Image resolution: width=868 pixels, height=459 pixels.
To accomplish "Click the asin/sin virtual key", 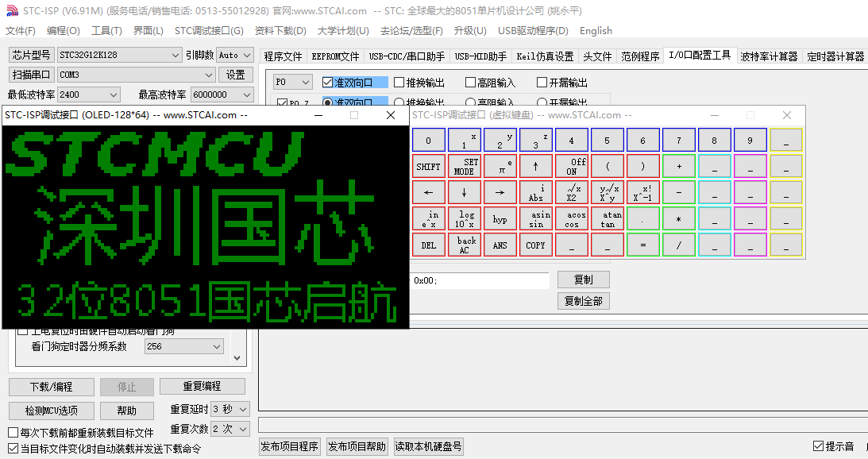I will pos(535,218).
